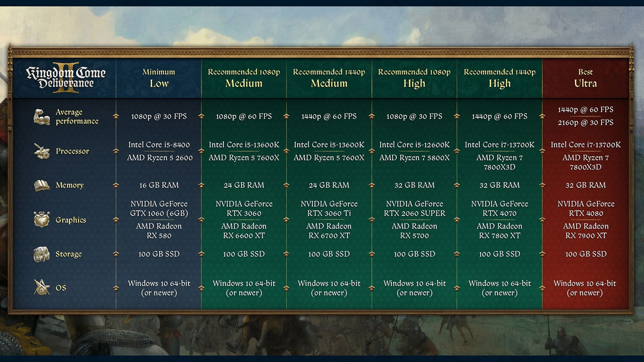Click 'NVIDIA GeForce RTX 2060 SUPER' text
Screen dimensions: 644x362
tap(415, 208)
